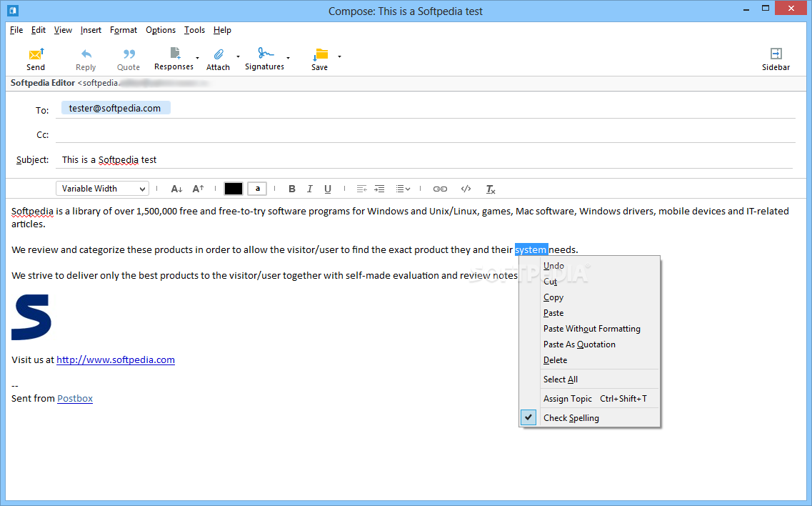Open the Edit menu
The image size is (812, 506).
39,30
